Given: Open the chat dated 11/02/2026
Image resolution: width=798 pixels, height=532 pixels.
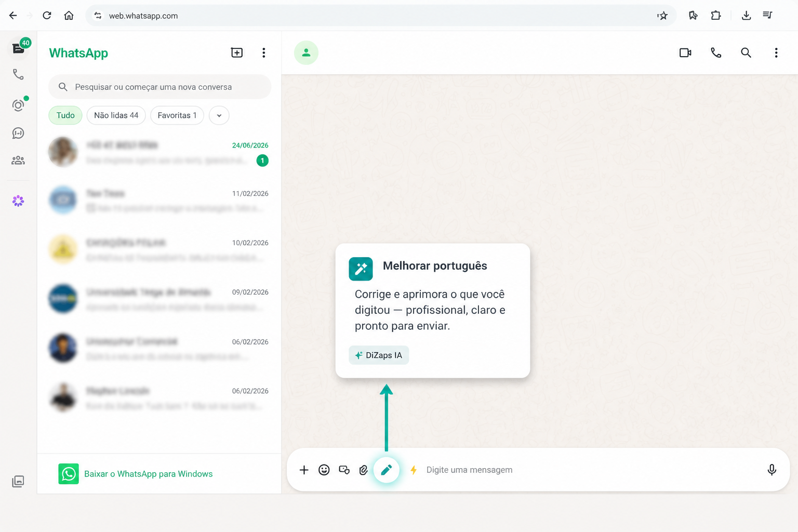Looking at the screenshot, I should tap(159, 201).
